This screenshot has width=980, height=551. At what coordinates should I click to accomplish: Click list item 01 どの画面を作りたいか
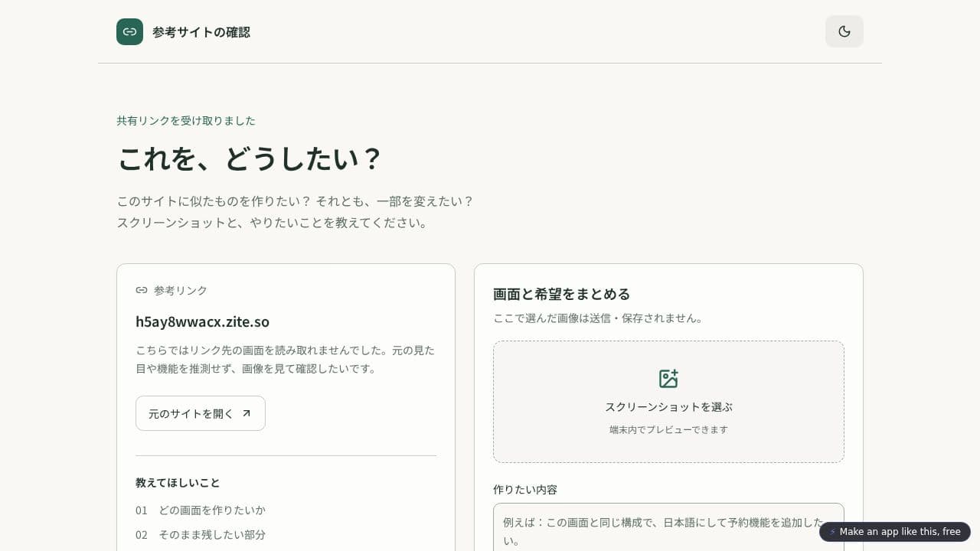201,510
